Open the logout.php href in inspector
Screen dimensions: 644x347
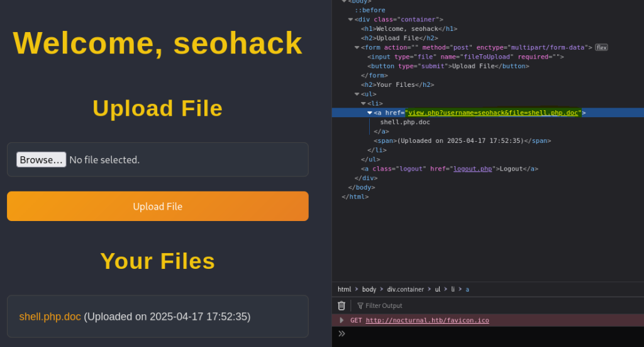(x=472, y=169)
